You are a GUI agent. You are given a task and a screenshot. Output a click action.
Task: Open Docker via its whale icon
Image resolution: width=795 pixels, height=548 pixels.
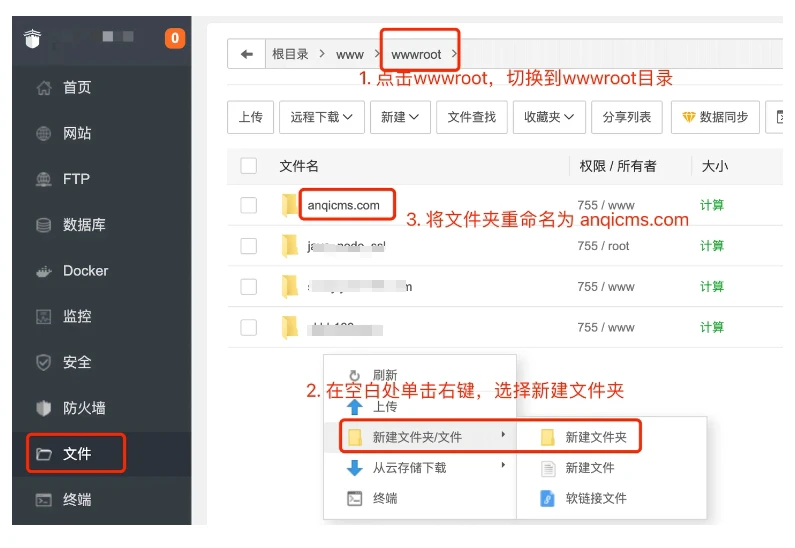click(x=43, y=271)
